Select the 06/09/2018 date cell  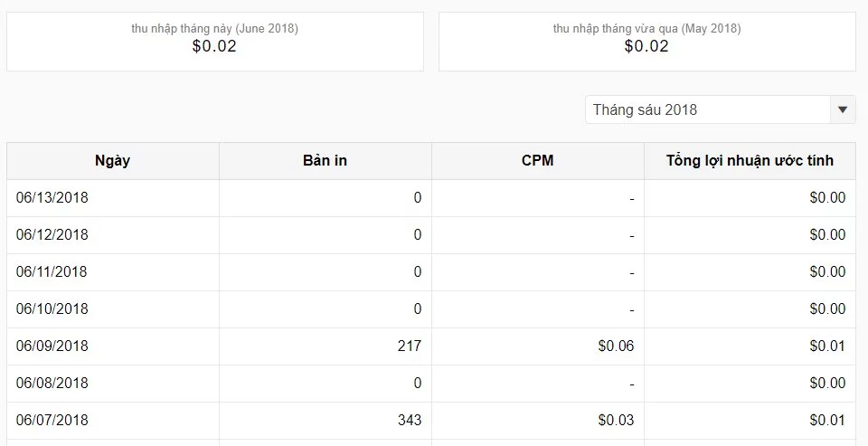(x=52, y=346)
